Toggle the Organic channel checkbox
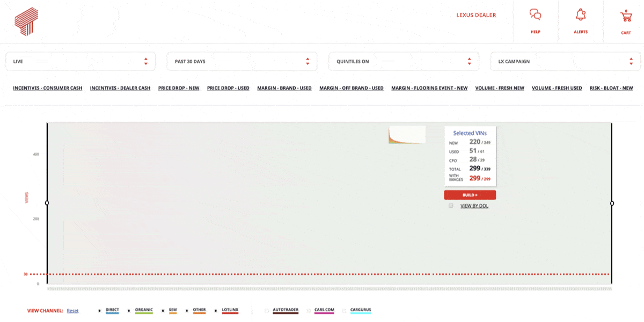This screenshot has width=644, height=322. pos(129,310)
